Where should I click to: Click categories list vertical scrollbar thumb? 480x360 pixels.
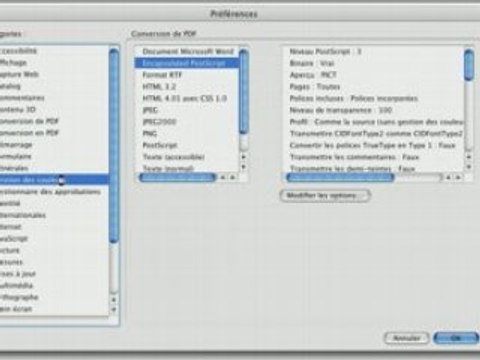coord(114,146)
